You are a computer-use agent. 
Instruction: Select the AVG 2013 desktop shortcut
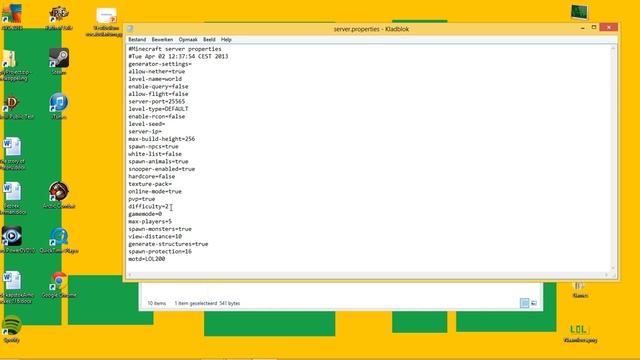click(x=11, y=16)
